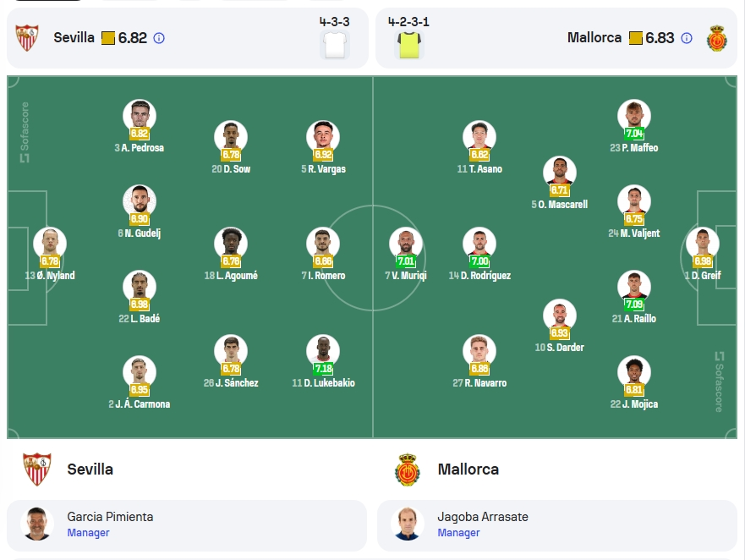745x560 pixels.
Task: Open V. Muriqi's player avatar
Action: [x=406, y=244]
